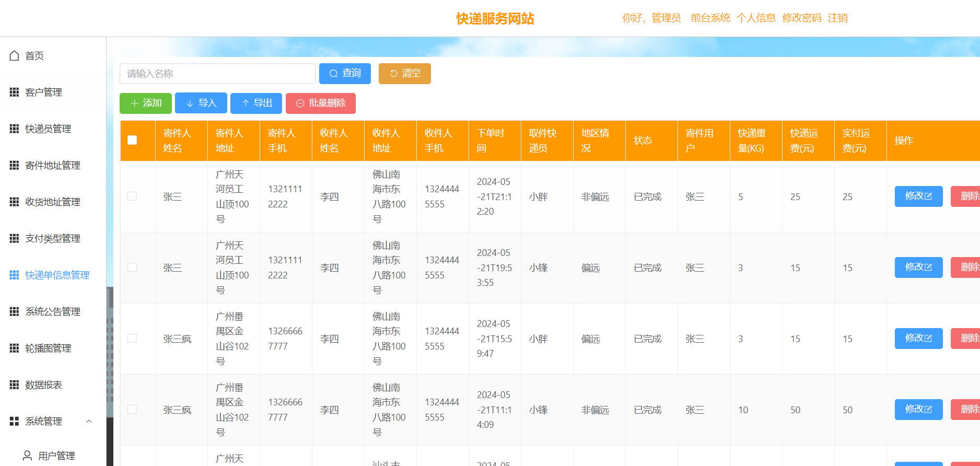The width and height of the screenshot is (980, 466).
Task: Delete the first order row with 删除
Action: (x=965, y=196)
